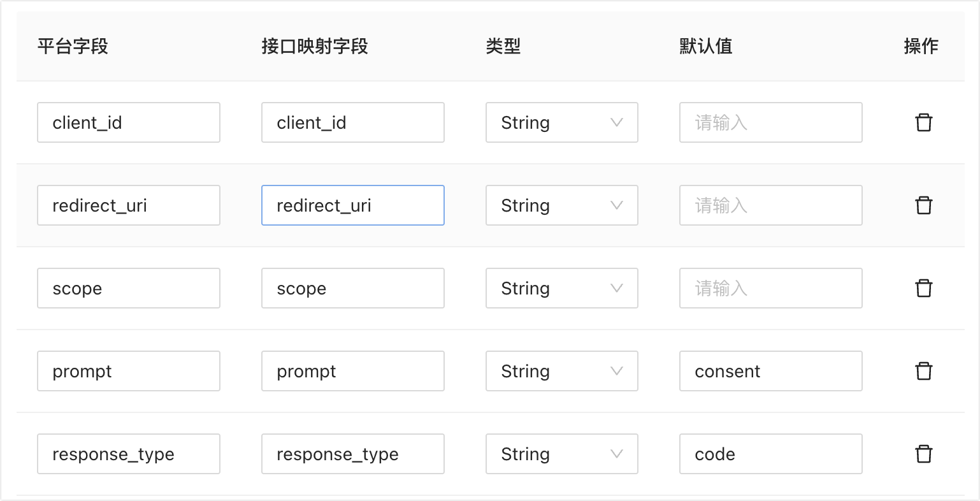980x501 pixels.
Task: Edit the default value field containing consent
Action: (x=770, y=371)
